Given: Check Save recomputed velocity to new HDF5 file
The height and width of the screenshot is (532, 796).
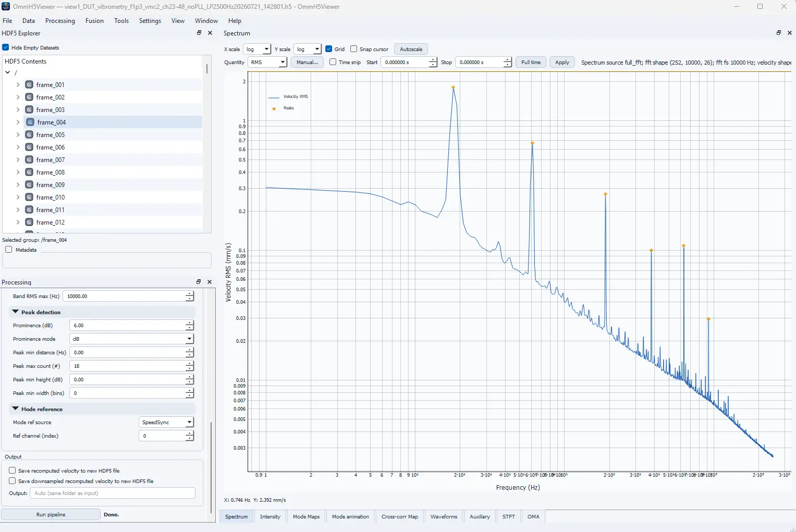Looking at the screenshot, I should (13, 471).
